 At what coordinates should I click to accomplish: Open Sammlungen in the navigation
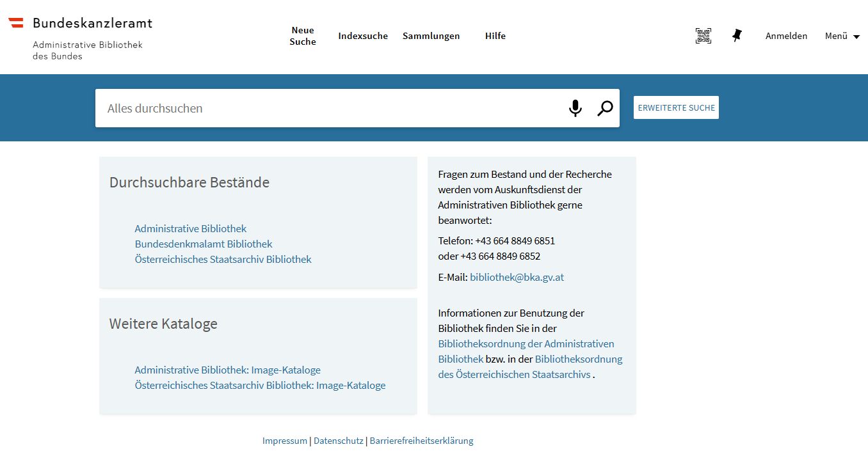(431, 36)
